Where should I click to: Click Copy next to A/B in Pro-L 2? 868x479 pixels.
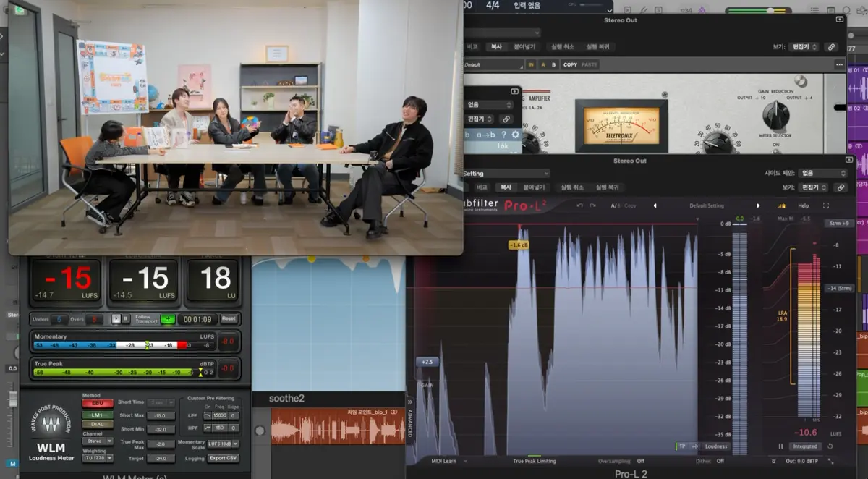[630, 205]
